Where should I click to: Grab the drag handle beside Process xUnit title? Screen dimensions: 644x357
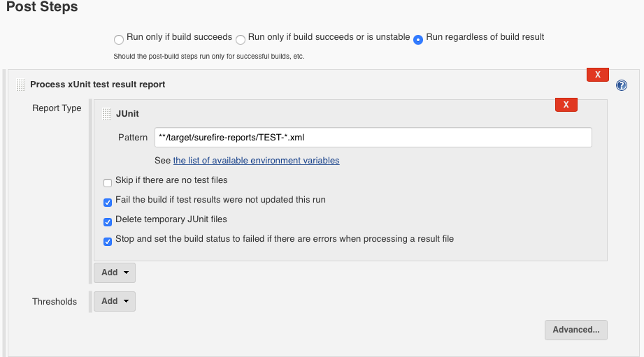coord(20,85)
